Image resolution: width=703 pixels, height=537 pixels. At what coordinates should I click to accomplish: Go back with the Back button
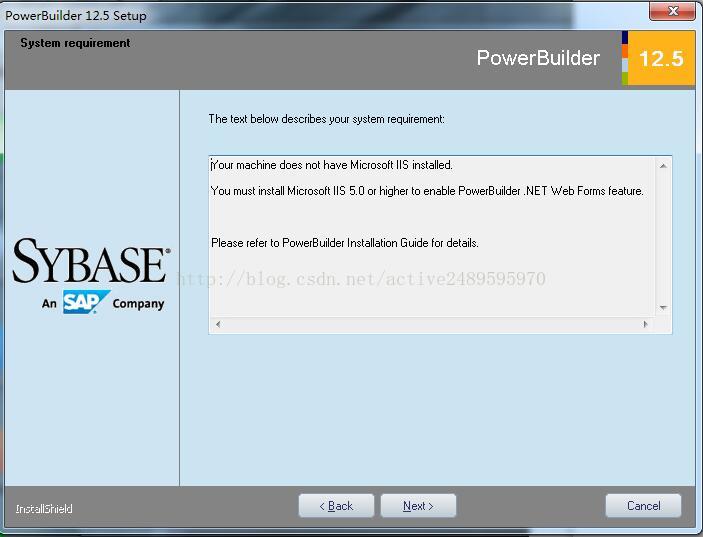pyautogui.click(x=336, y=506)
